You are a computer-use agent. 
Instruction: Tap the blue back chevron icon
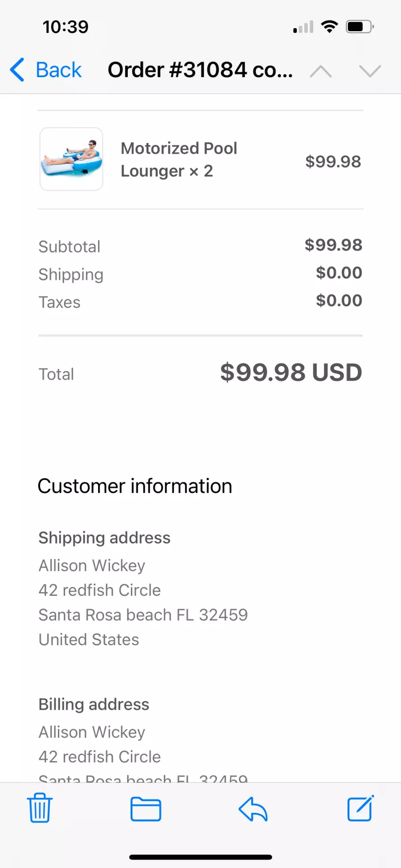17,70
